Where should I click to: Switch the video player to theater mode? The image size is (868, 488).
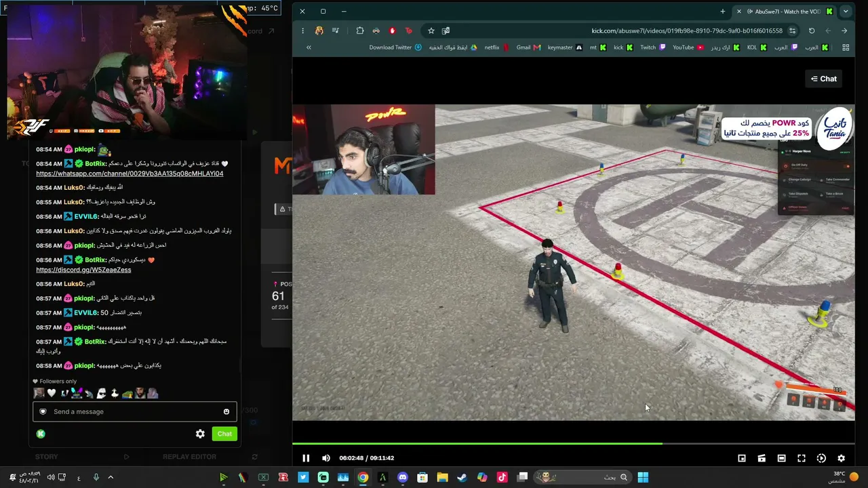tap(782, 458)
